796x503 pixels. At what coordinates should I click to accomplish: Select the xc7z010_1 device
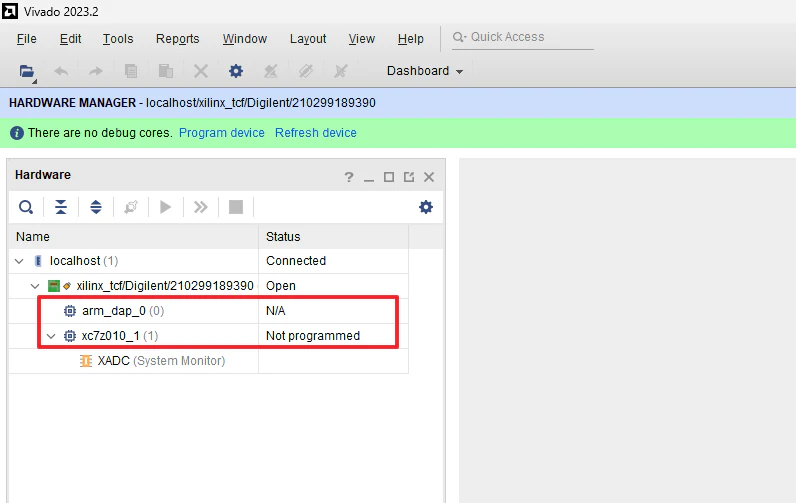pyautogui.click(x=120, y=336)
